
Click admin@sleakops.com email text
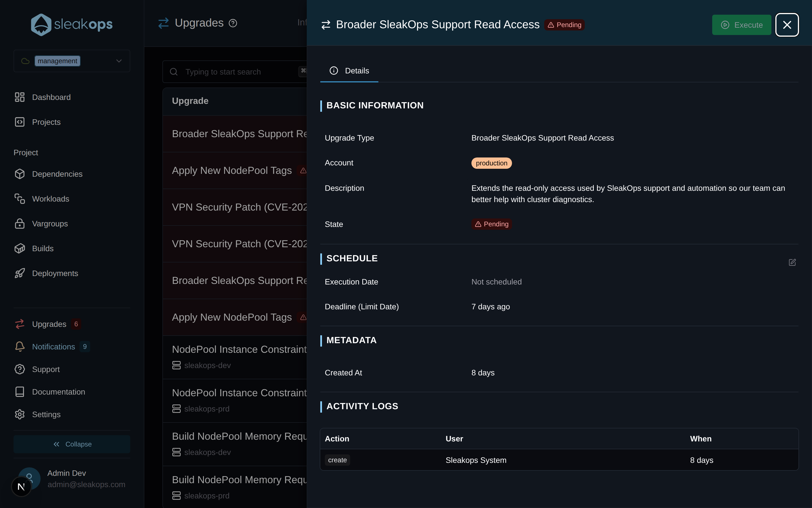point(86,485)
